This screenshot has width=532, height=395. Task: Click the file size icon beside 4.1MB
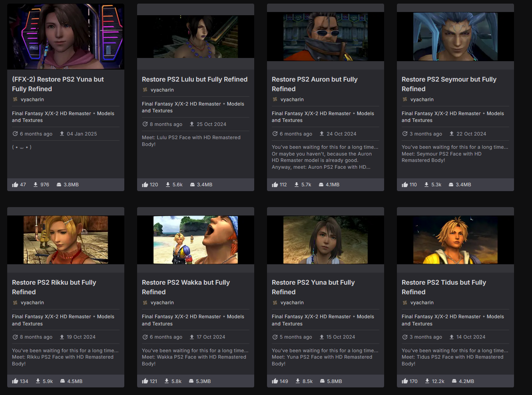point(321,185)
